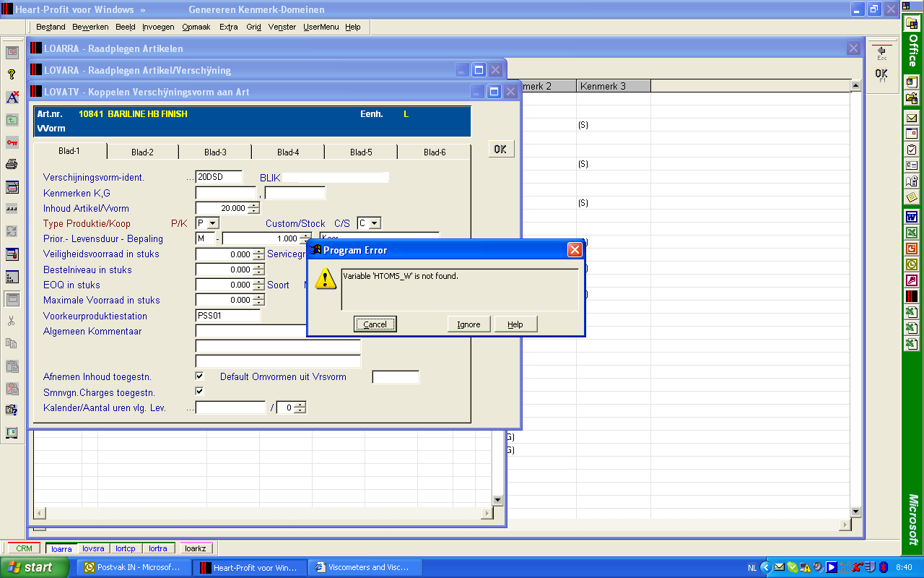The width and height of the screenshot is (924, 578).
Task: Click the letter A with red cross icon
Action: point(12,98)
